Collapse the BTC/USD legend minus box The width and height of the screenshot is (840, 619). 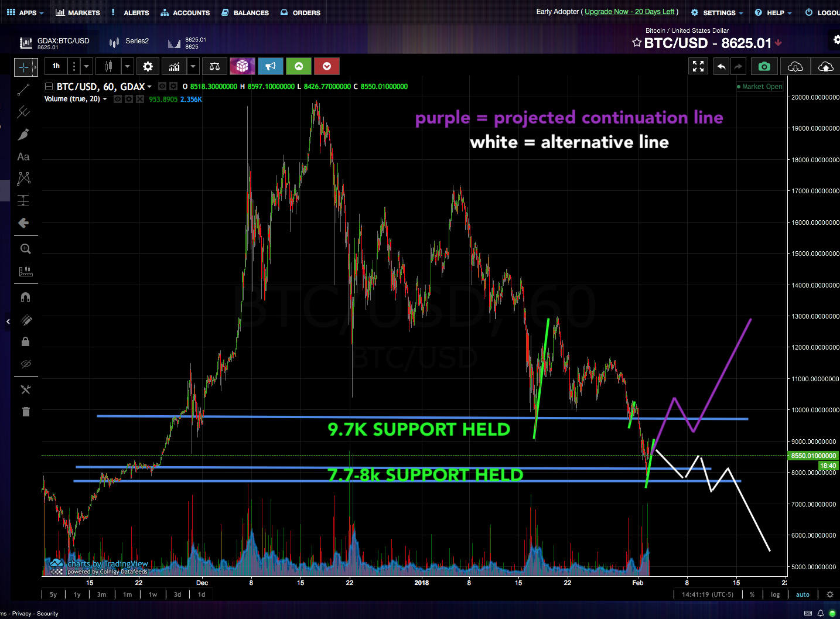49,87
